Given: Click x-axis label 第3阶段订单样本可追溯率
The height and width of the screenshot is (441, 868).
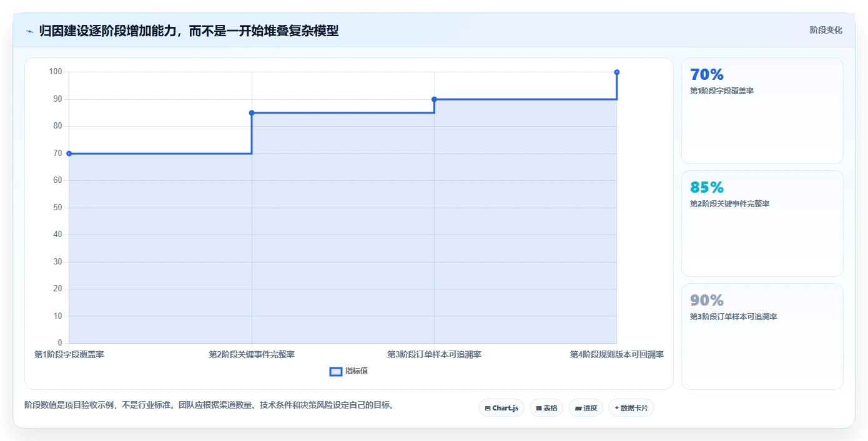Looking at the screenshot, I should point(434,354).
